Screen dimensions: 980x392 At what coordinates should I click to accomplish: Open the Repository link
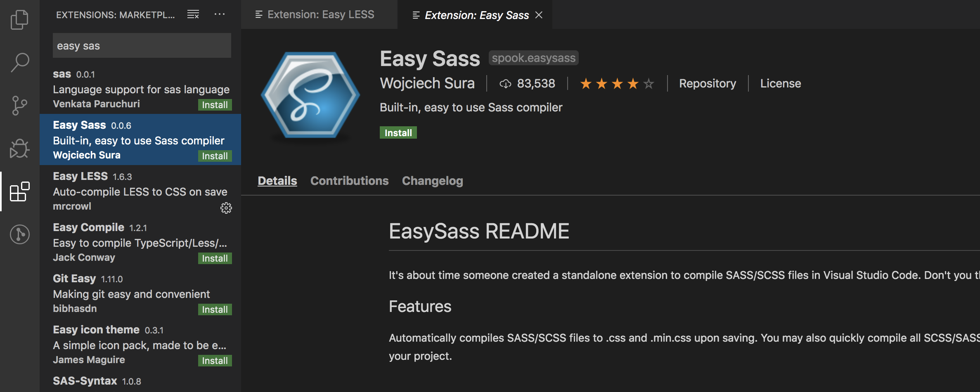(x=707, y=83)
